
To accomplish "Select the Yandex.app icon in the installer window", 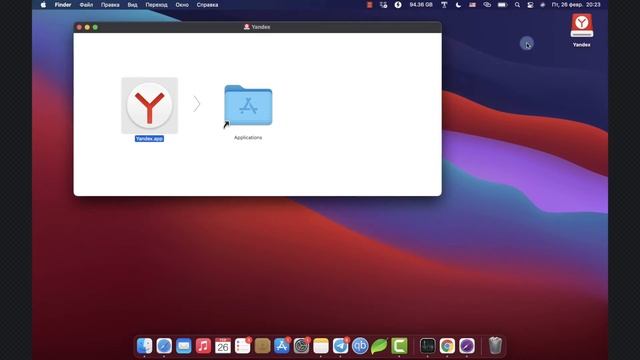I will [149, 105].
